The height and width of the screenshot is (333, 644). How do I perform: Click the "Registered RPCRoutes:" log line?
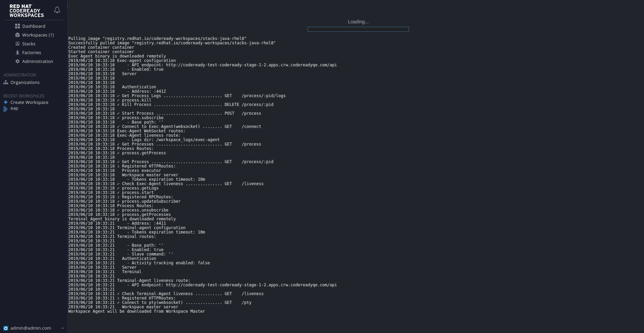pyautogui.click(x=121, y=197)
